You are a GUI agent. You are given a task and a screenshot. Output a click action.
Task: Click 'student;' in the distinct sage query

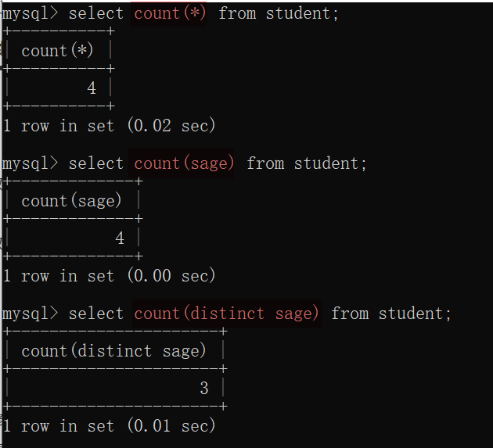coord(415,314)
